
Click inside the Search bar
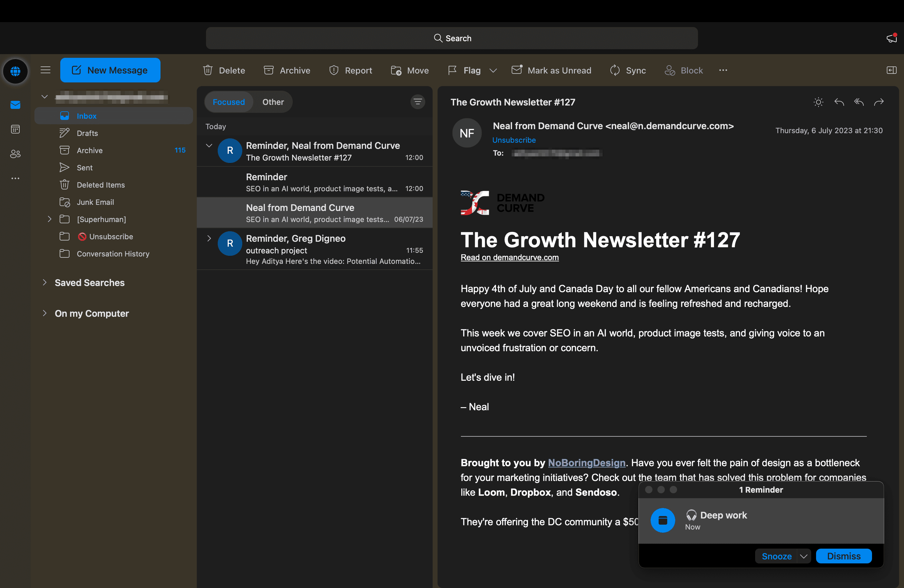[x=452, y=38]
